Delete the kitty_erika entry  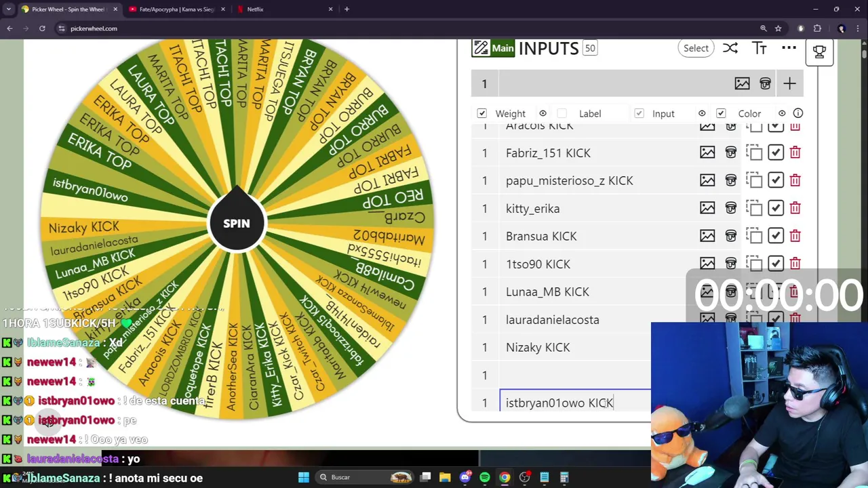795,208
